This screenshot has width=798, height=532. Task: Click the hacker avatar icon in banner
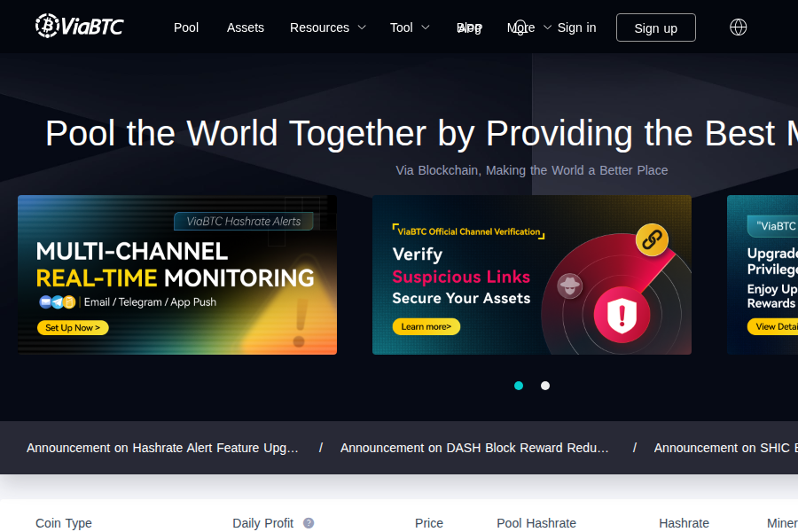tap(569, 286)
